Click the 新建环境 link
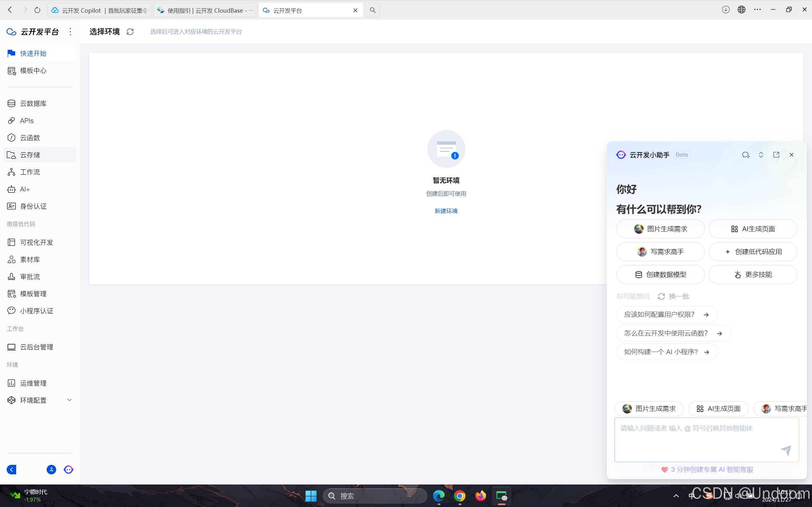 click(446, 211)
